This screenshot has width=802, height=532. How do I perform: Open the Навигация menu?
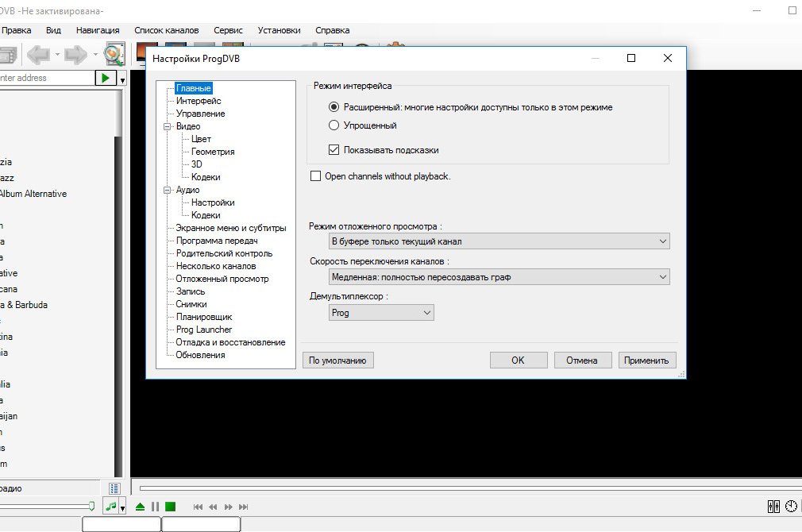click(x=98, y=30)
